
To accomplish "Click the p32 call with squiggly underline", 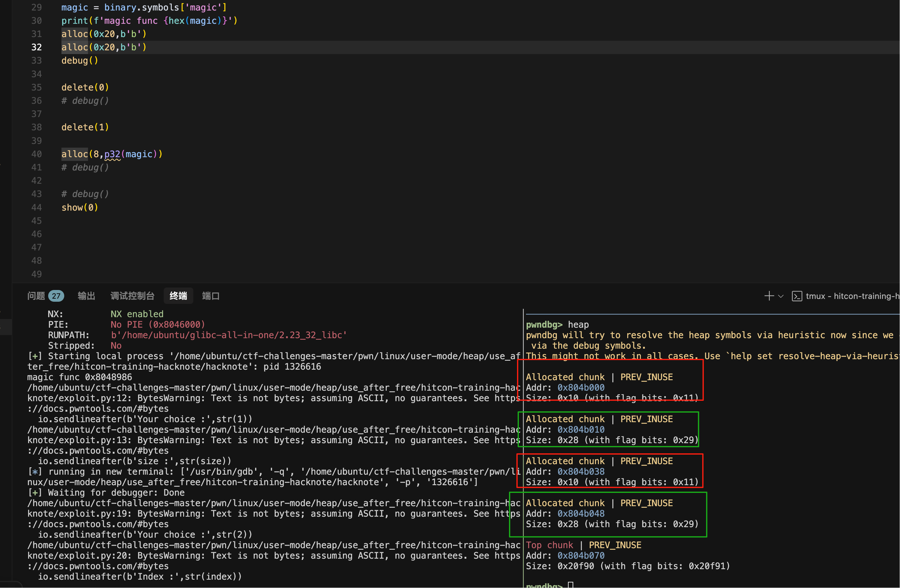I will [x=112, y=154].
